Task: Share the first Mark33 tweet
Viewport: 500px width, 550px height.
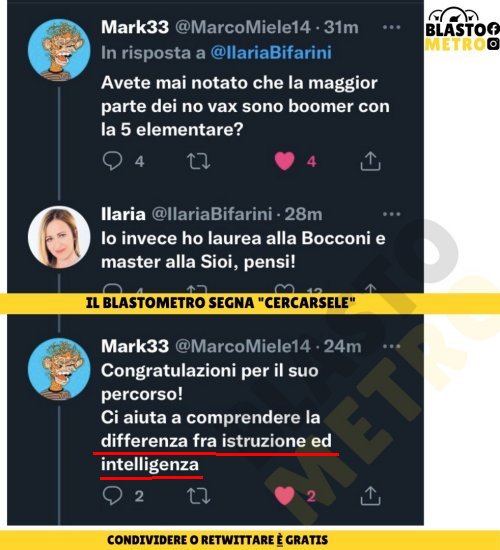Action: [371, 161]
